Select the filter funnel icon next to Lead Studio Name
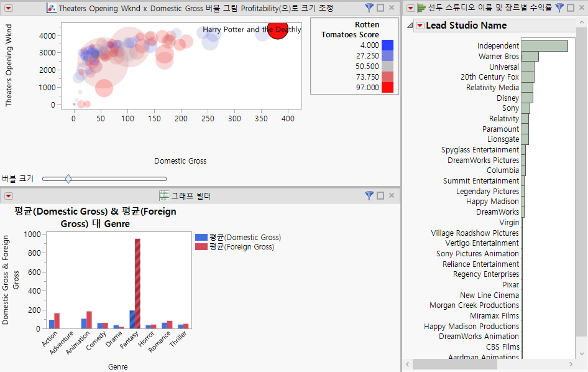588x372 pixels. tap(558, 8)
